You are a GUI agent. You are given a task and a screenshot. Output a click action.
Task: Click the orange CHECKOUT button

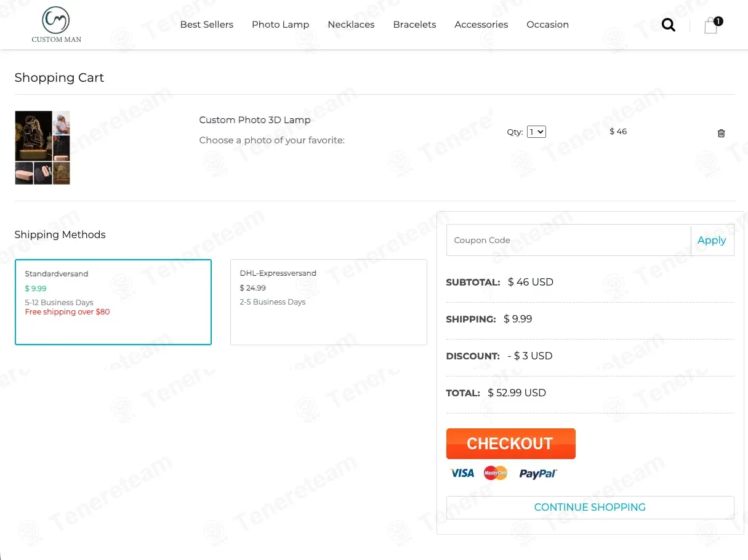511,444
